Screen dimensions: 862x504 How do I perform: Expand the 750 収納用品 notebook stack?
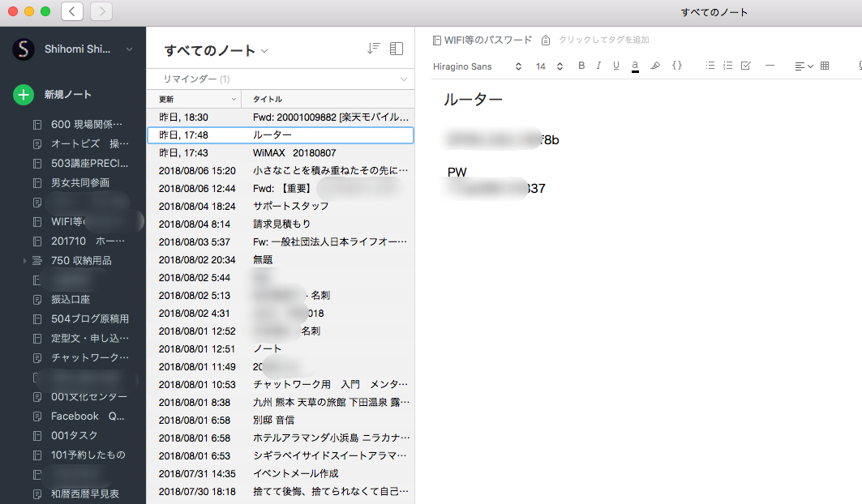[25, 261]
